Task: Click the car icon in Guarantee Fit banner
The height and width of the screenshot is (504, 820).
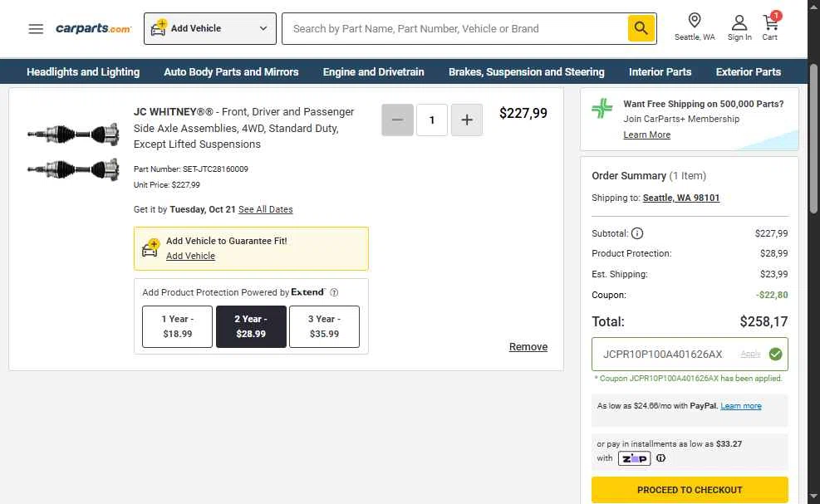Action: 150,247
